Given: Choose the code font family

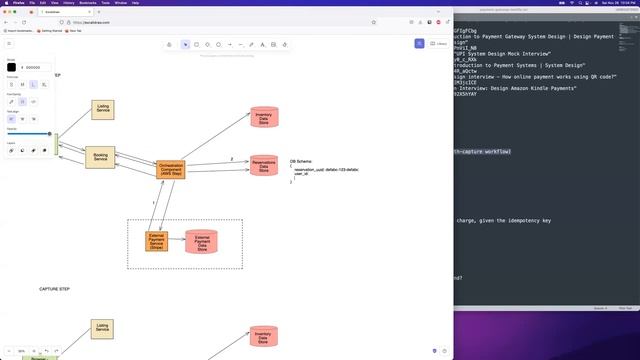Looking at the screenshot, I should pos(33,102).
